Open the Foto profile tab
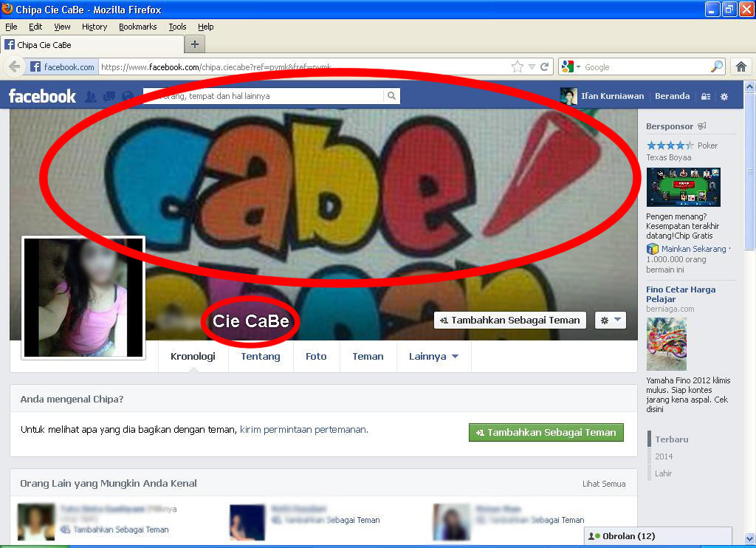The width and height of the screenshot is (756, 548). tap(316, 356)
